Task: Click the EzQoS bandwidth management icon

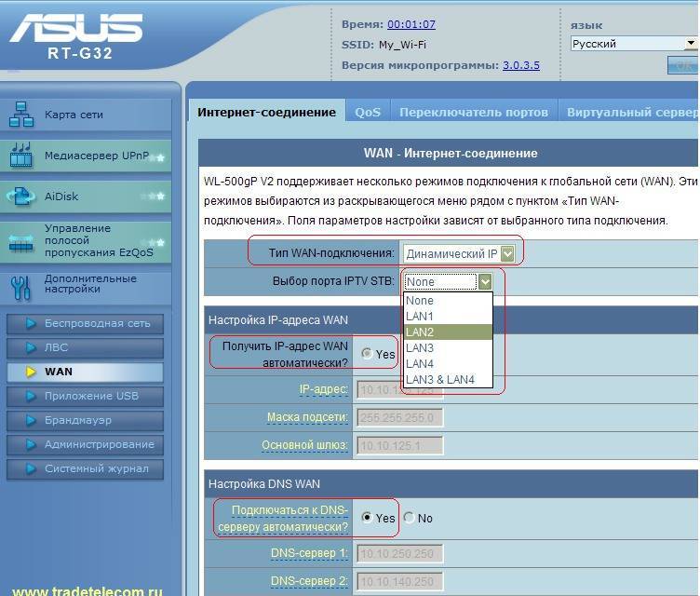Action: click(x=21, y=243)
